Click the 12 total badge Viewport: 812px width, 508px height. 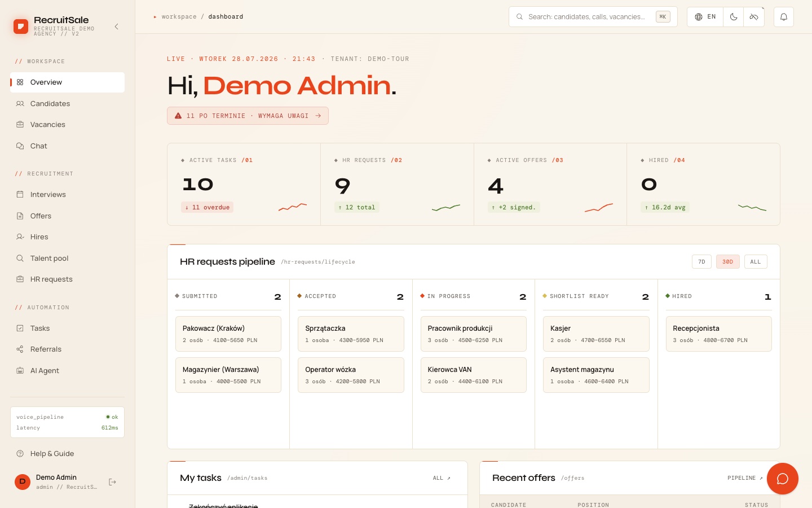(x=356, y=207)
